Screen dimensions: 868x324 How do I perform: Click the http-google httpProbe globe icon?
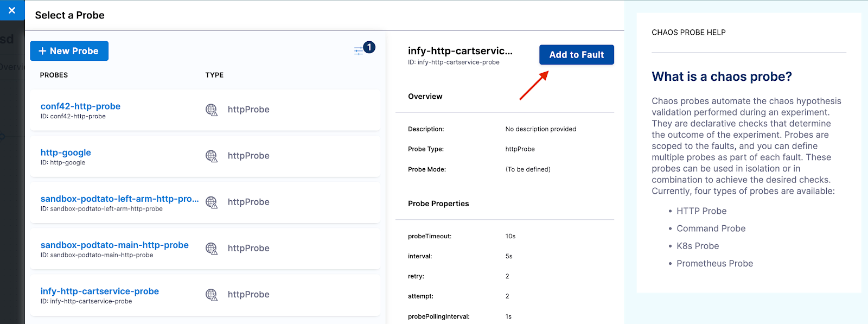(x=212, y=156)
